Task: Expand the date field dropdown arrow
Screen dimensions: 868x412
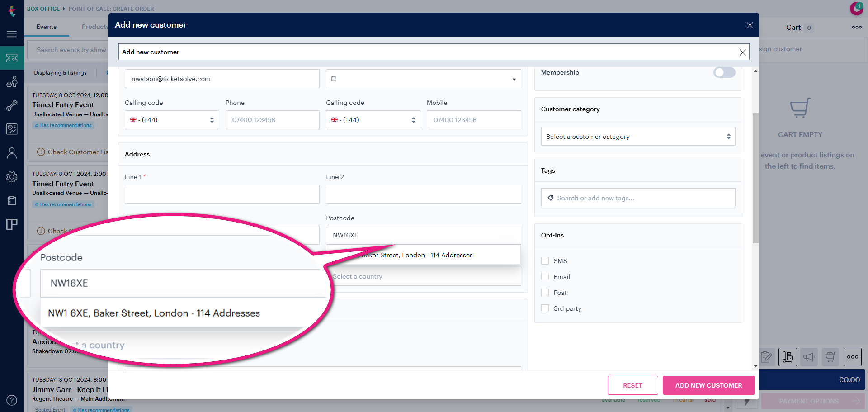Action: click(x=514, y=79)
